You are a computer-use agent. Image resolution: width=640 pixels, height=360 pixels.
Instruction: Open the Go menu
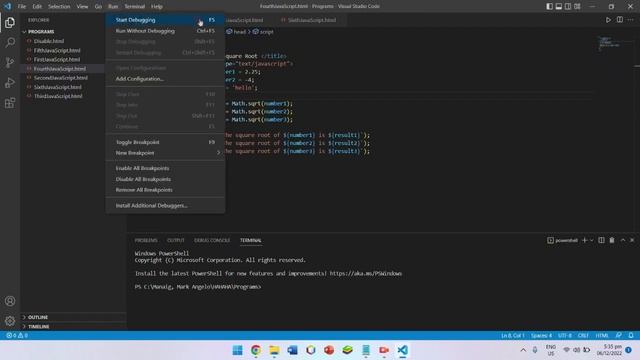(98, 6)
